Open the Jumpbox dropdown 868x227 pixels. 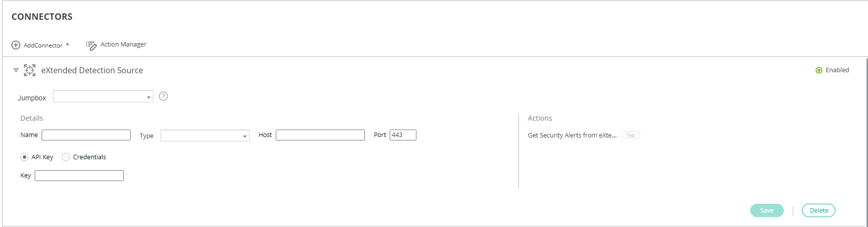tap(103, 96)
